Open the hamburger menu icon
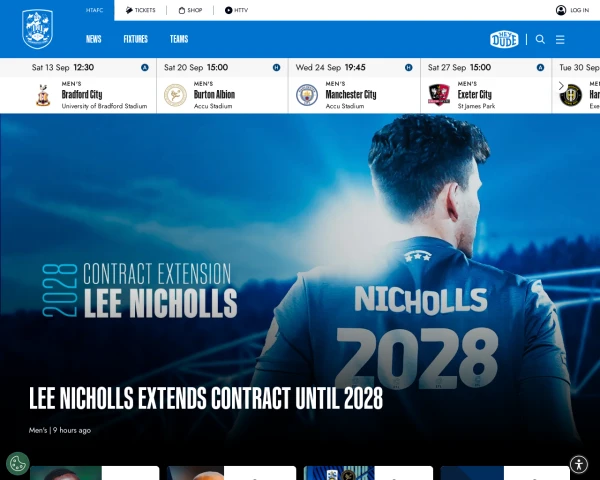The width and height of the screenshot is (600, 480). point(560,39)
